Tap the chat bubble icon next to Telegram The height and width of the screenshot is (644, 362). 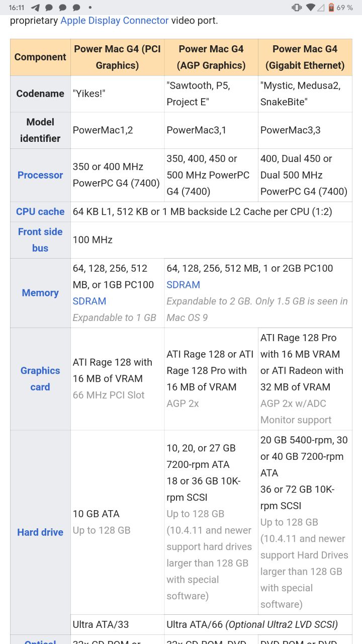49,8
